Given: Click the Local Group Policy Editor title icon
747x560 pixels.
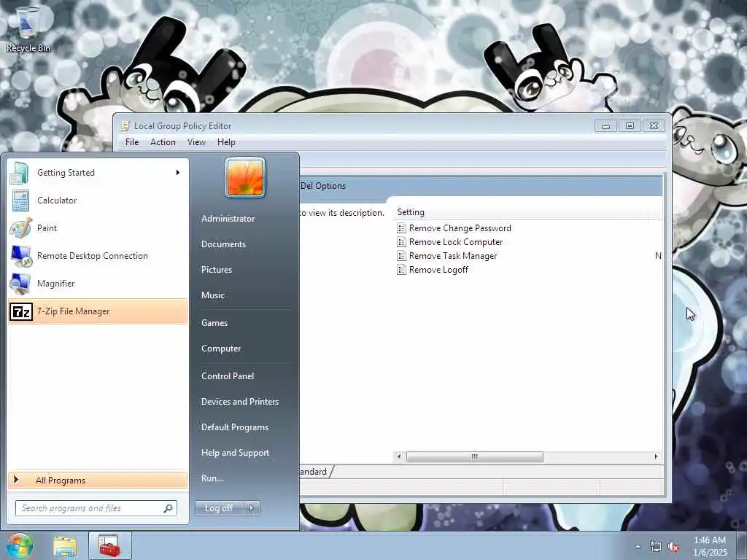Looking at the screenshot, I should (x=125, y=125).
